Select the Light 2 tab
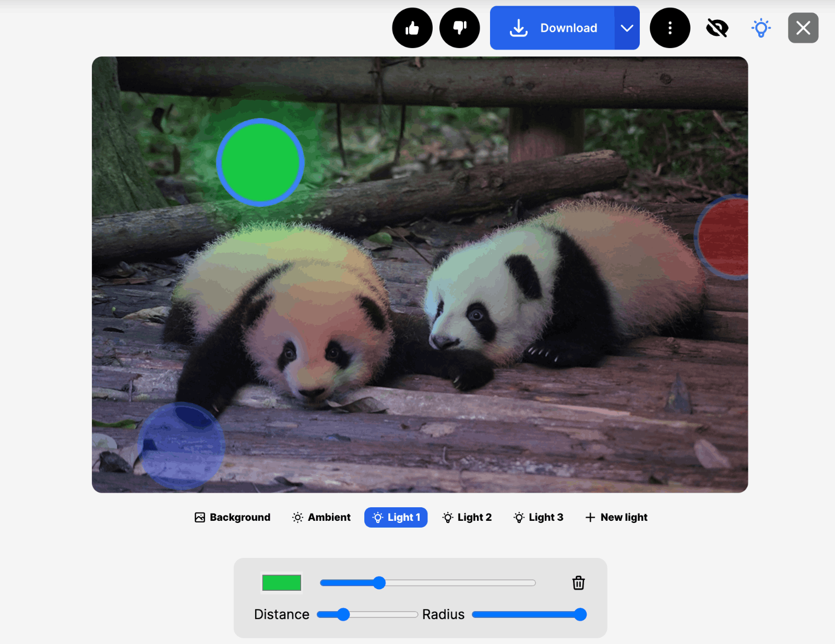 467,517
